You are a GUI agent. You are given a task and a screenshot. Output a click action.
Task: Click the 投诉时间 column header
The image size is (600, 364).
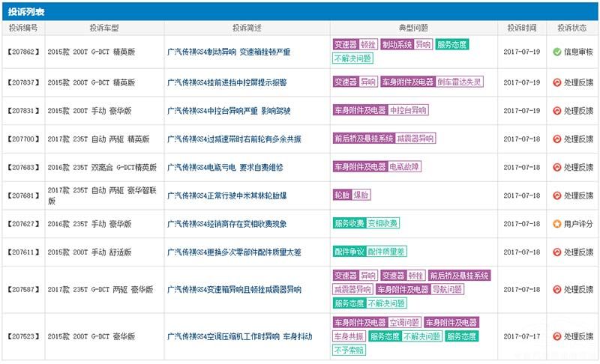coord(520,28)
